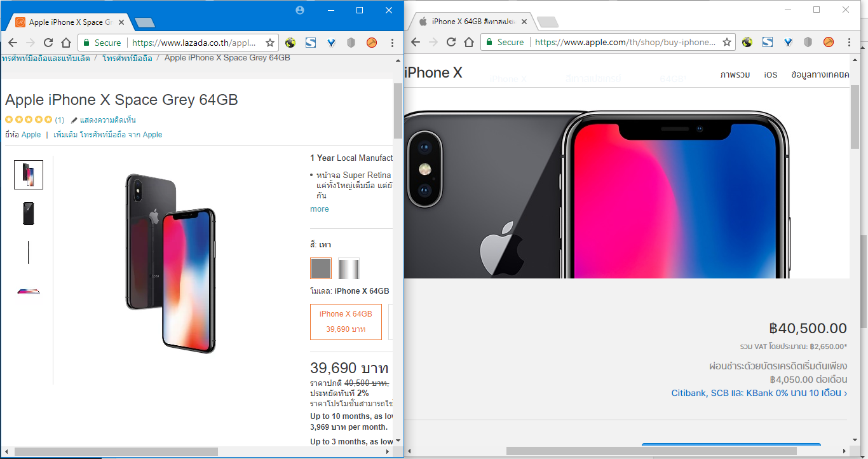Screen dimensions: 868x459
Task: Open Chrome menu in Lazada window
Action: point(392,43)
